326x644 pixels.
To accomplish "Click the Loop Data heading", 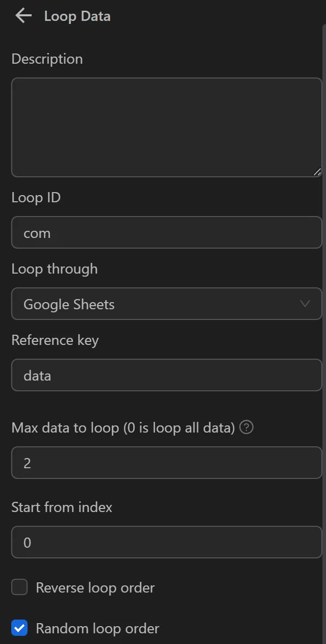I will click(77, 16).
